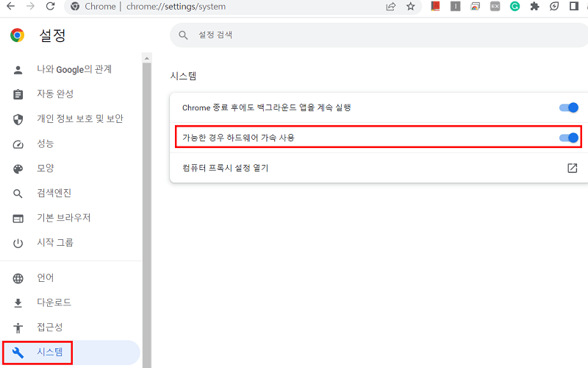Click the EX extension icon
Viewport: 588px width, 368px height.
495,6
